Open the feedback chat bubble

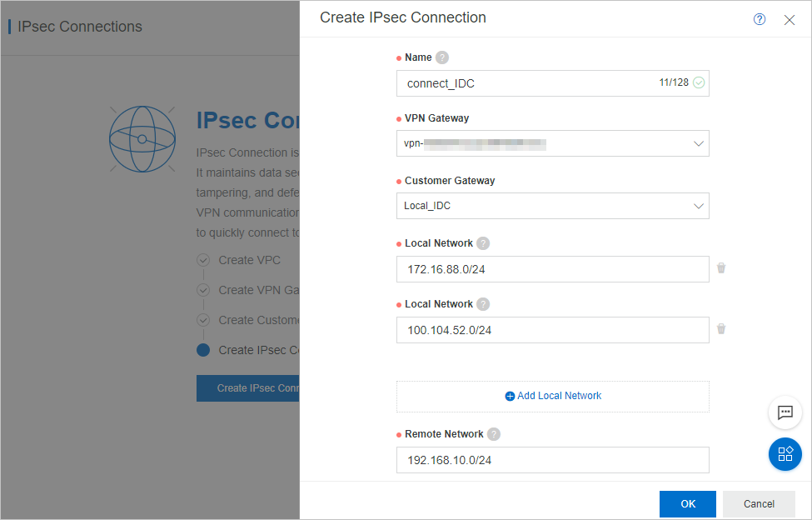tap(785, 412)
